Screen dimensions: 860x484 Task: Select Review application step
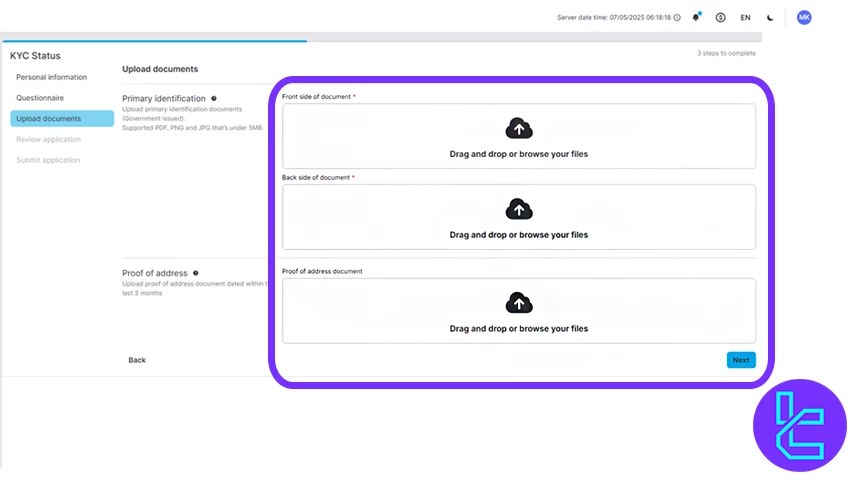[x=48, y=139]
